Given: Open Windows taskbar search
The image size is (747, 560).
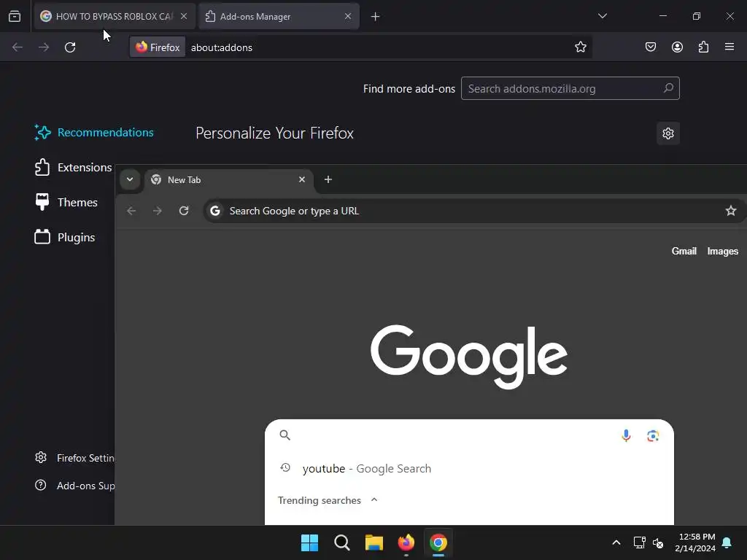Looking at the screenshot, I should [x=342, y=542].
